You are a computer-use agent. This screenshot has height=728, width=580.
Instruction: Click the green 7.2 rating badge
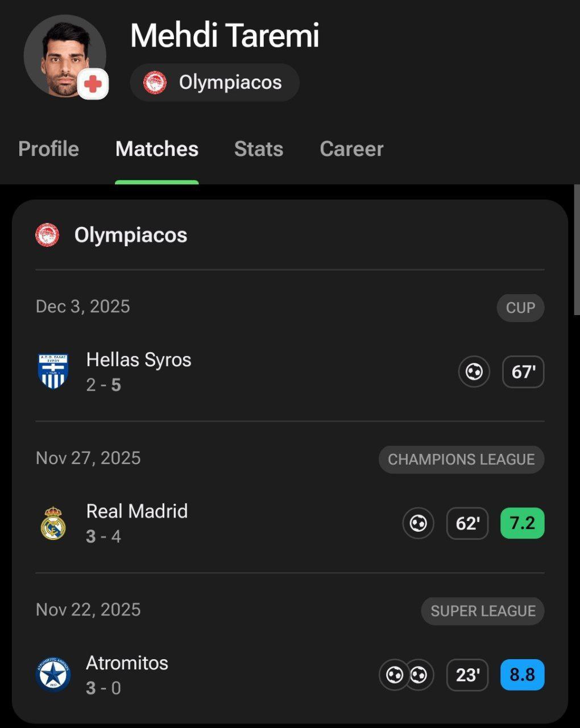tap(522, 523)
